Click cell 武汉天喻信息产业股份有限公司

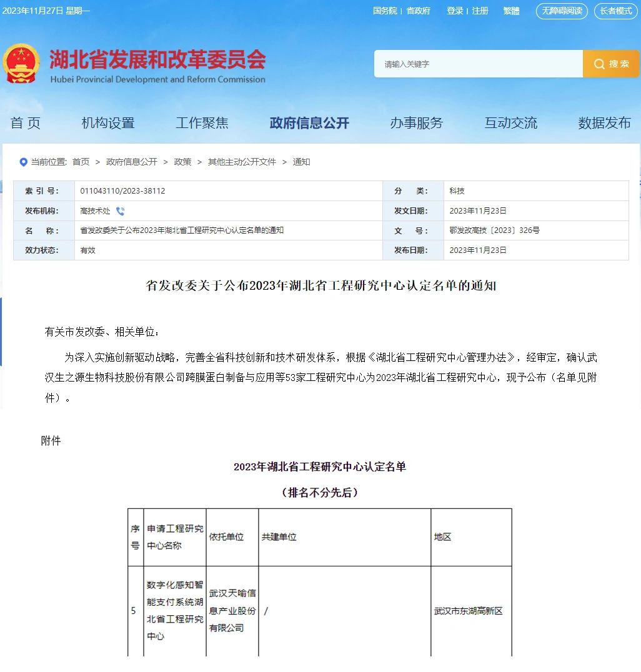pyautogui.click(x=232, y=611)
